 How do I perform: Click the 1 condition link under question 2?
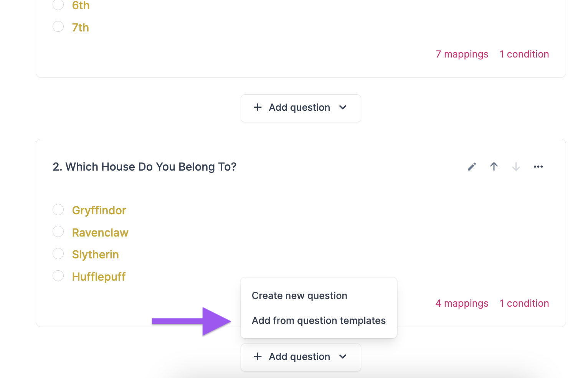point(524,304)
